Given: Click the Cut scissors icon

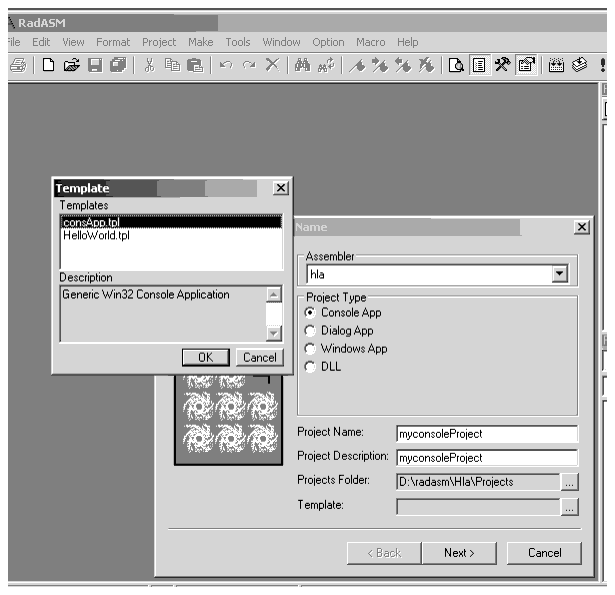Looking at the screenshot, I should point(149,65).
